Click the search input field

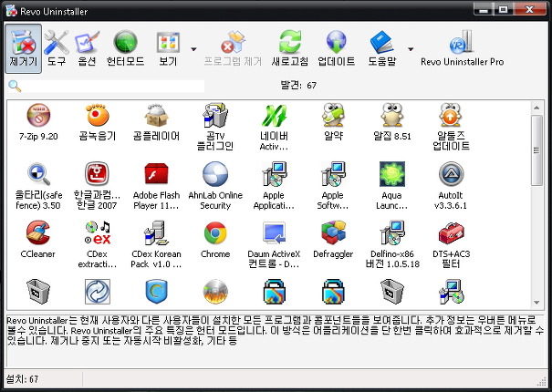(113, 86)
